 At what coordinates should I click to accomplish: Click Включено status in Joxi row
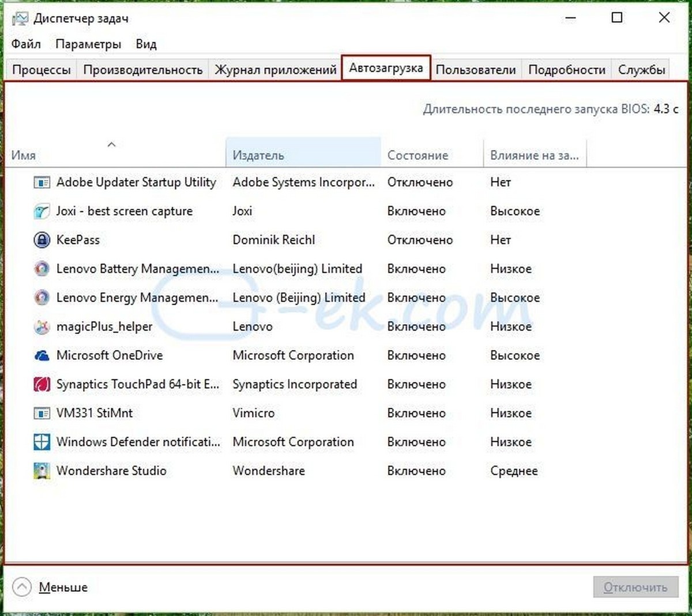[416, 211]
